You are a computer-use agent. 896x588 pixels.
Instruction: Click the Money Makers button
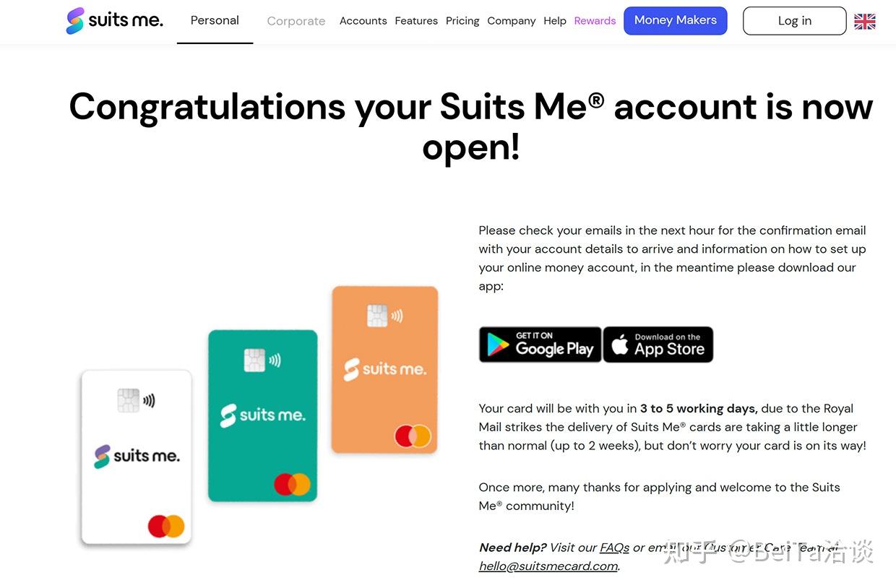tap(676, 21)
